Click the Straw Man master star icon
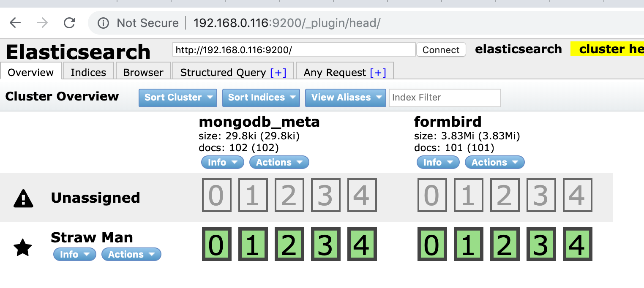 23,247
